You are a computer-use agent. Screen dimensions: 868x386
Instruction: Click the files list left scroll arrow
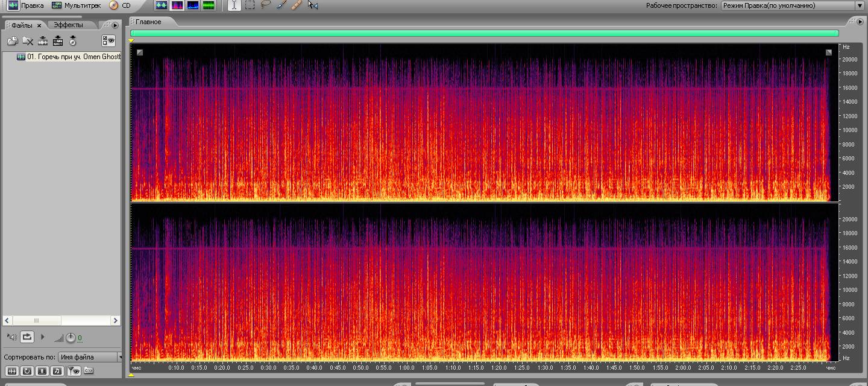(x=7, y=321)
